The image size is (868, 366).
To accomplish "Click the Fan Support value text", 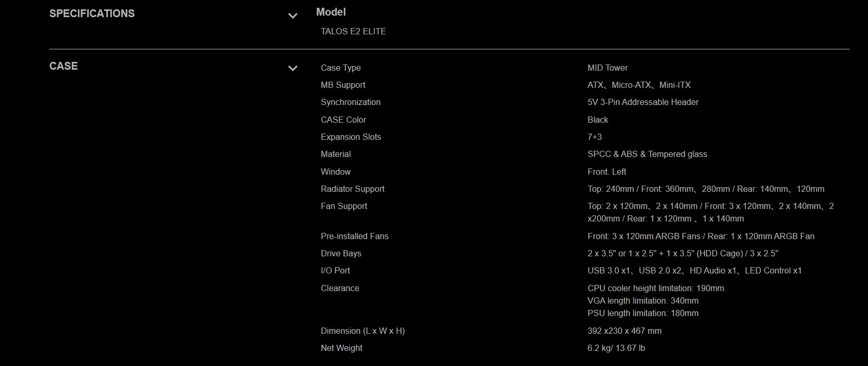I will [710, 212].
